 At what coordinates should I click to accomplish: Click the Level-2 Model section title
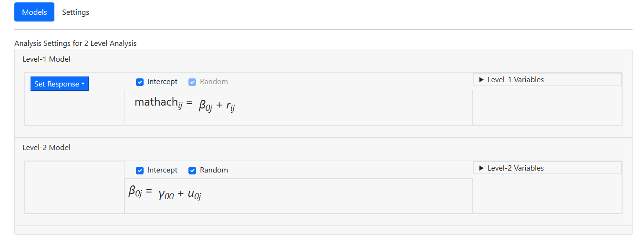pyautogui.click(x=46, y=148)
